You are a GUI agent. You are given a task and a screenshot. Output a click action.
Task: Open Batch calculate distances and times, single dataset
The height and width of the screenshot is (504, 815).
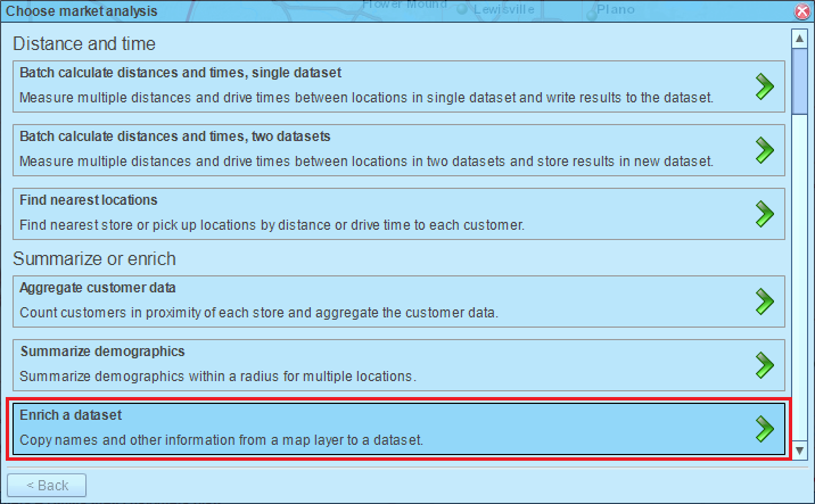pos(399,86)
